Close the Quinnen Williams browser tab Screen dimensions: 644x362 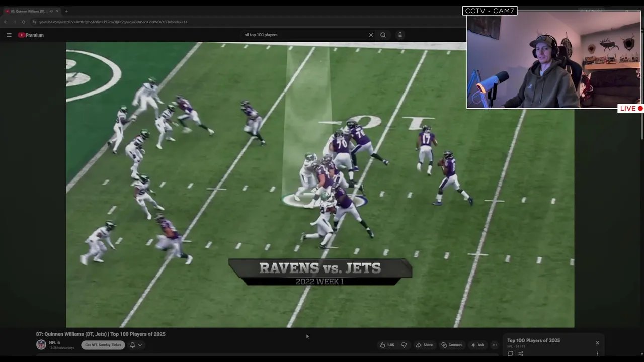[x=57, y=11]
